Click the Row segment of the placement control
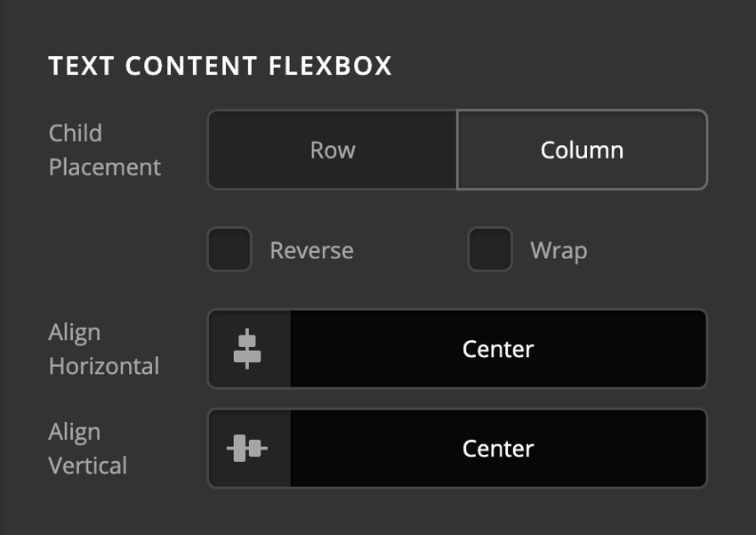 coord(331,150)
